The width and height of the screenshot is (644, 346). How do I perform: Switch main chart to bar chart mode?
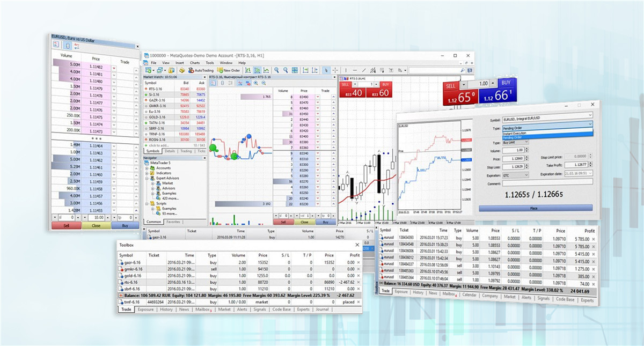(x=248, y=70)
